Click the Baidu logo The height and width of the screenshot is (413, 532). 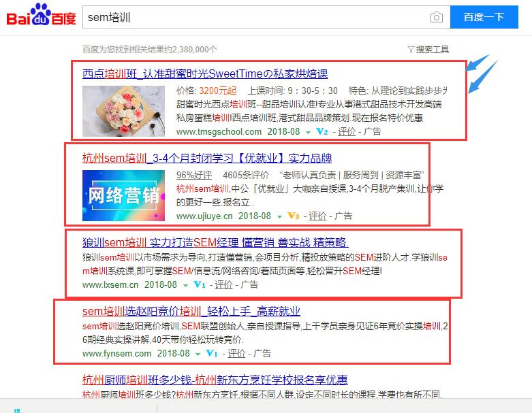(41, 15)
